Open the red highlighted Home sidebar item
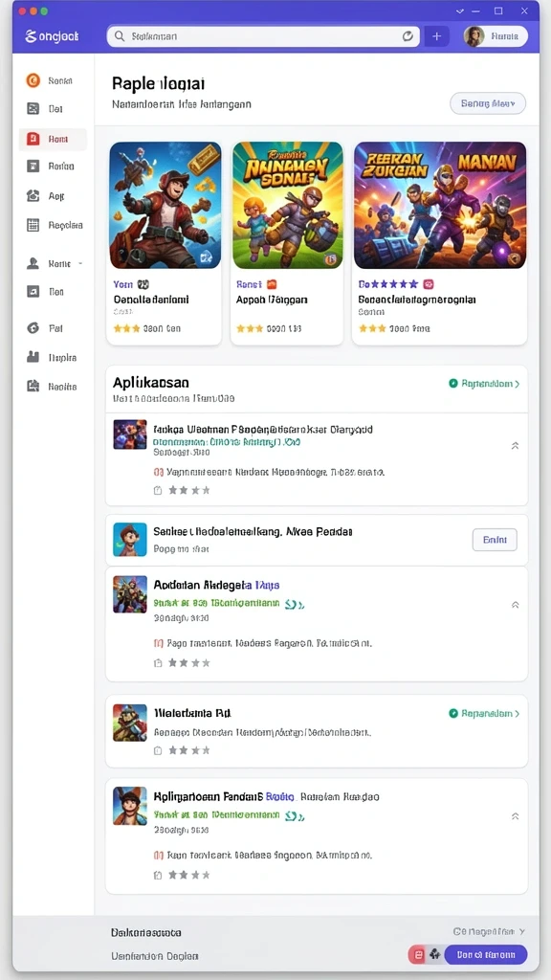 (x=53, y=139)
